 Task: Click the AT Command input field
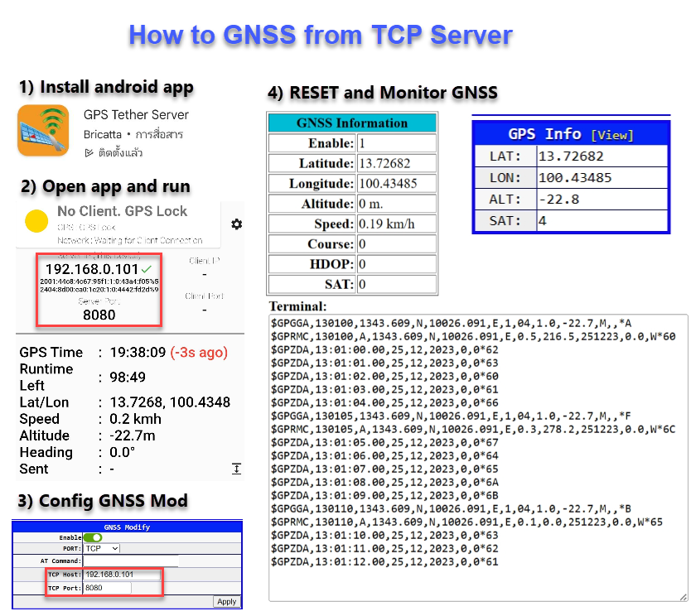tap(130, 561)
